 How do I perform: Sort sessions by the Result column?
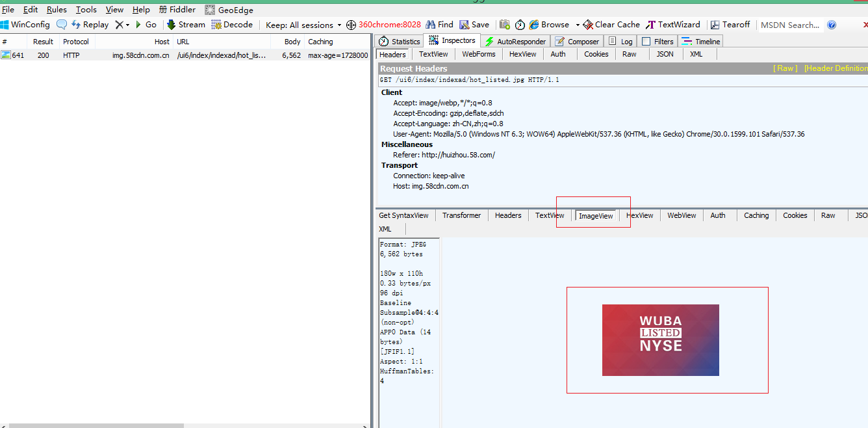tap(44, 42)
